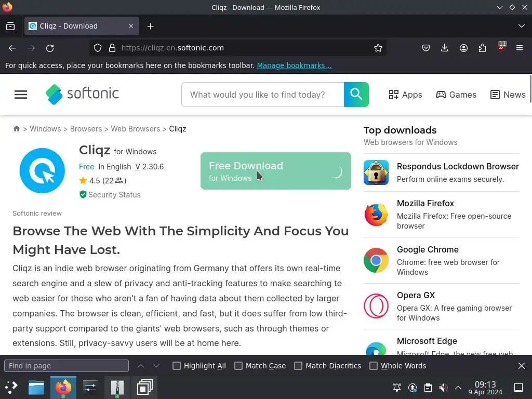Screen dimensions: 532x399
Task: Open the archive manager taskbar icon
Action: 117,388
